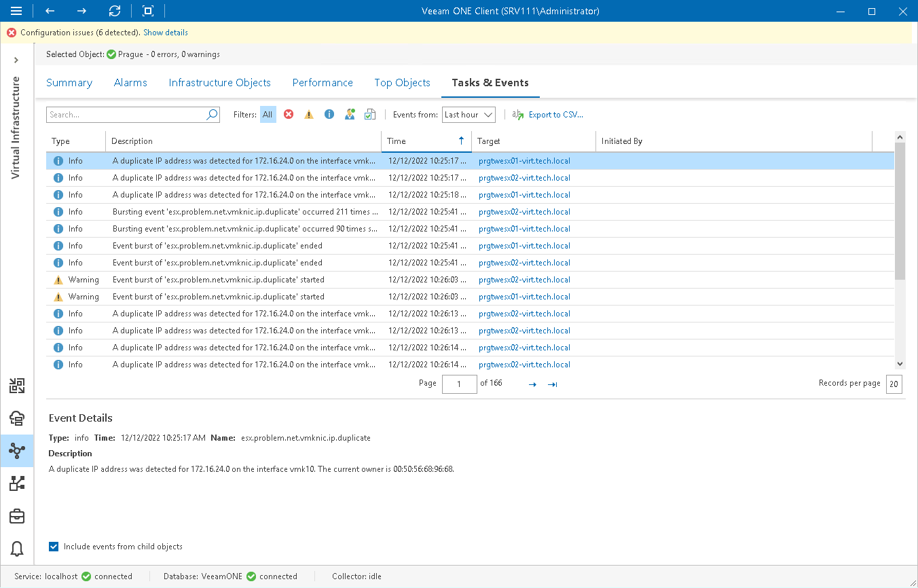The image size is (918, 588).
Task: Filter to show tasks only
Action: [x=370, y=114]
